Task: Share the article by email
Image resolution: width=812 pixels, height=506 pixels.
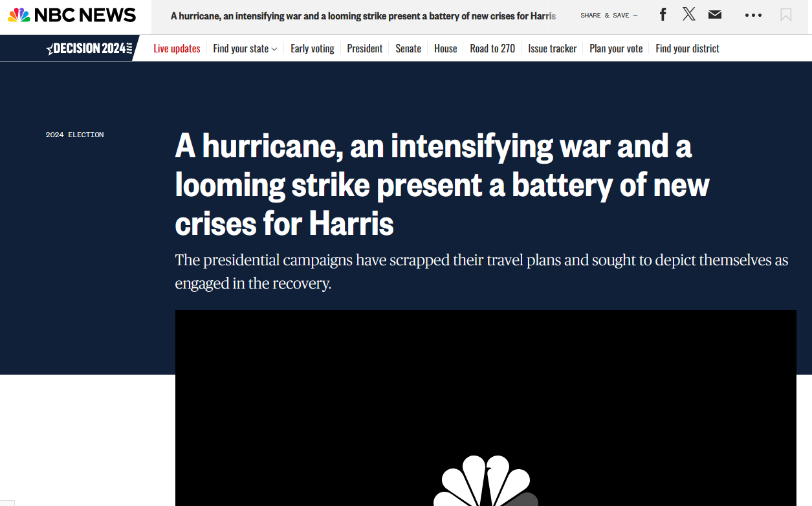Action: tap(715, 15)
